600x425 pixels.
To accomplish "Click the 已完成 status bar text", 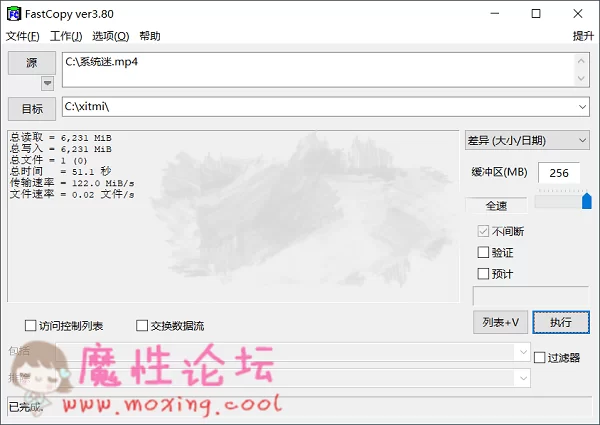I will pyautogui.click(x=26, y=407).
